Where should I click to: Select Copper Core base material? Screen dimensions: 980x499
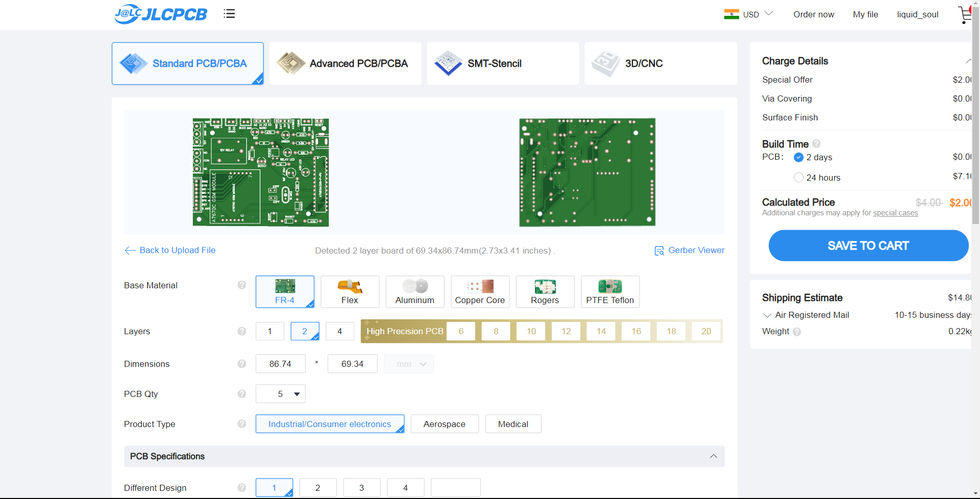[x=480, y=292]
